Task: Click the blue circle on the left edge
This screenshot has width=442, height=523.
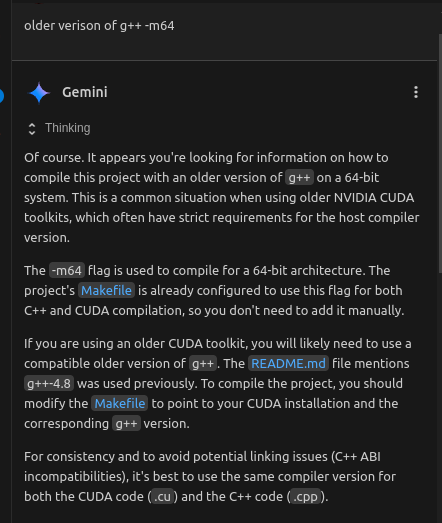Action: (x=1, y=96)
